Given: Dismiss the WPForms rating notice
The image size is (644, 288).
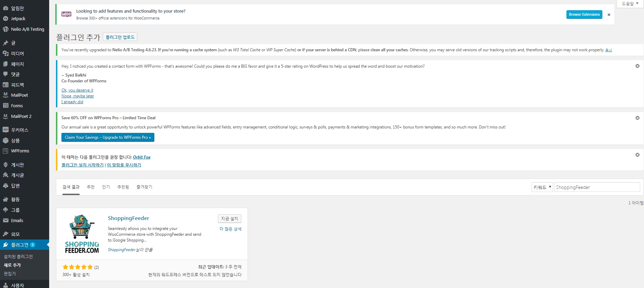Looking at the screenshot, I should 637,66.
